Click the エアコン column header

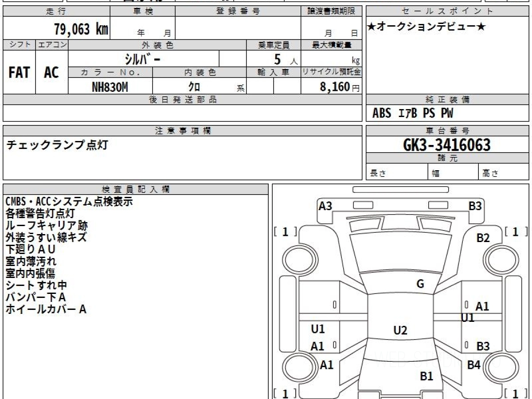tap(52, 45)
